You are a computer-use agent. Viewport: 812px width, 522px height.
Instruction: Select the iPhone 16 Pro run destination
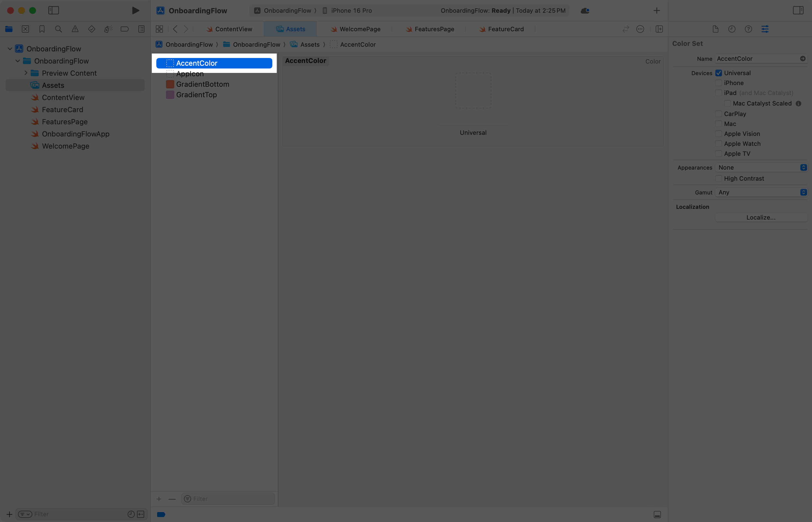point(351,10)
